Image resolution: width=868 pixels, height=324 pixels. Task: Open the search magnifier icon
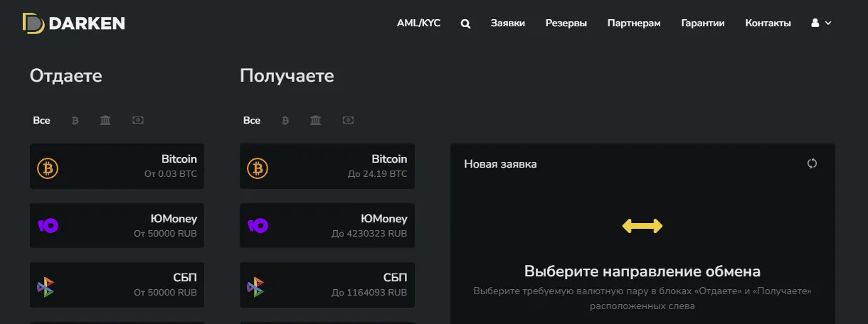tap(465, 23)
